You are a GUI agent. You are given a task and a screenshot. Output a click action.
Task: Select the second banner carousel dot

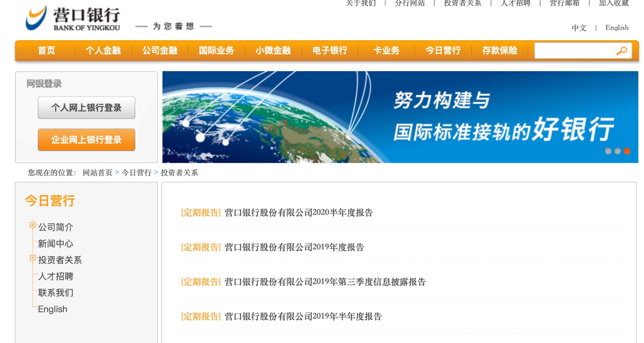point(618,151)
